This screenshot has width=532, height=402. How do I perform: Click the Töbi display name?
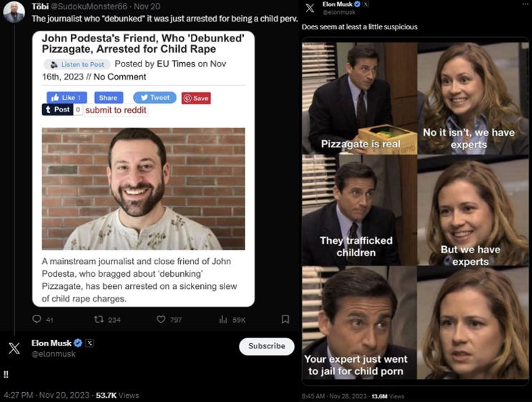(40, 6)
